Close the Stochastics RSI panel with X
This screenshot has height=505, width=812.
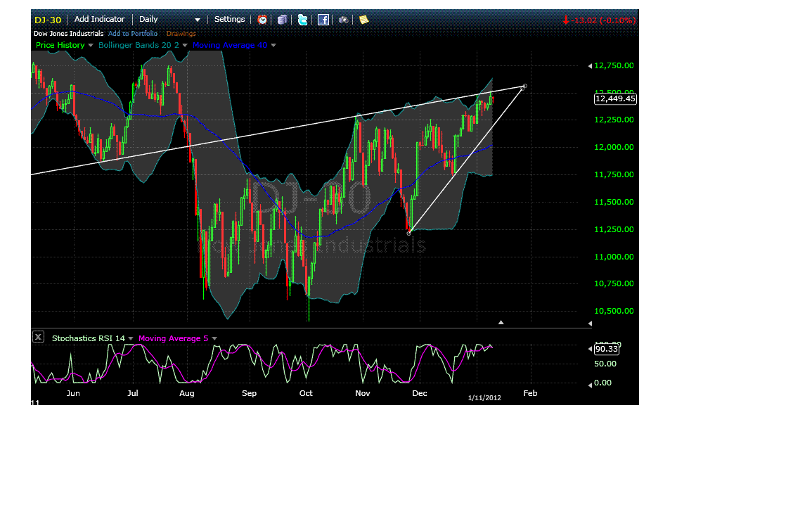coord(39,337)
